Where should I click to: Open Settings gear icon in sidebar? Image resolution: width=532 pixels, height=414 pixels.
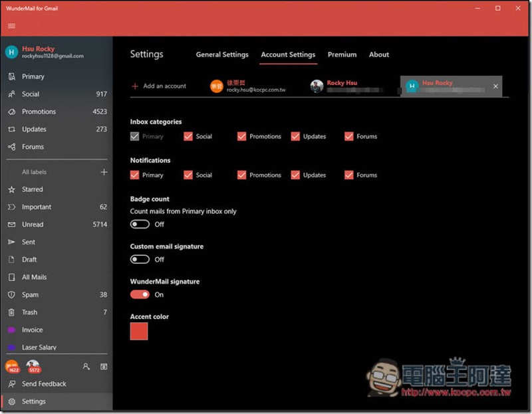pyautogui.click(x=11, y=401)
